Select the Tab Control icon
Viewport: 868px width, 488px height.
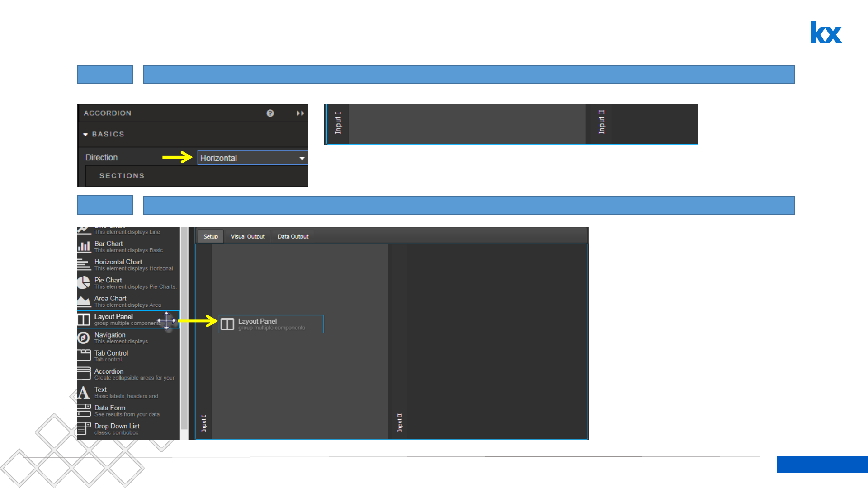pos(84,356)
